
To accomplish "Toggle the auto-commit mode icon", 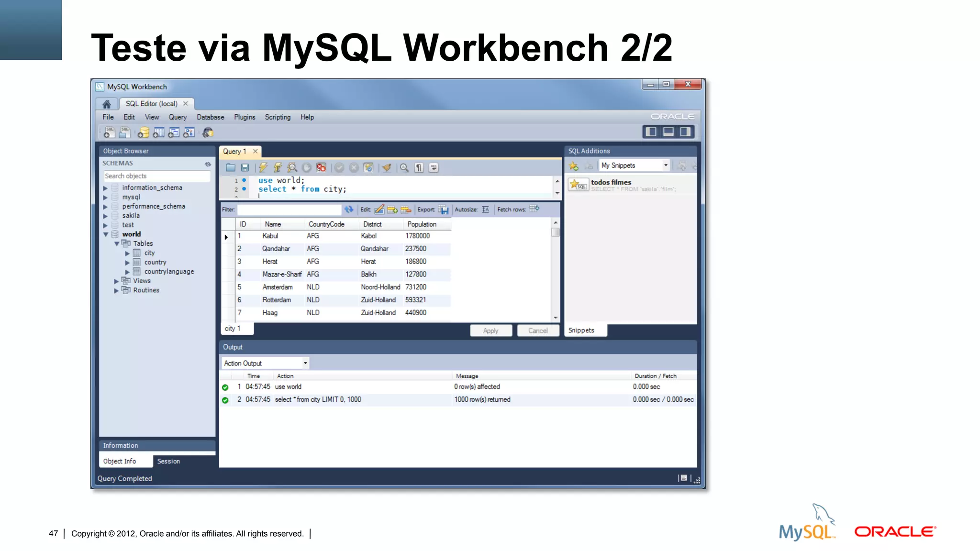I will point(368,167).
